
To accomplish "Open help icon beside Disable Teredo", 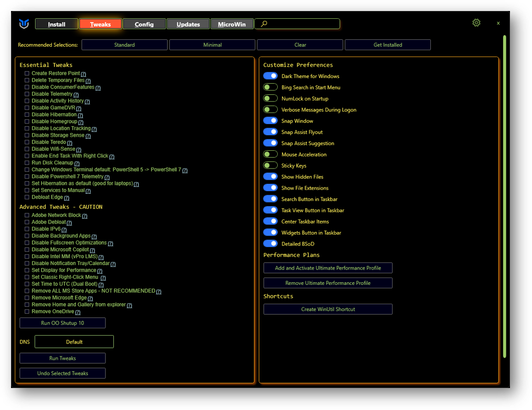I will [x=70, y=143].
